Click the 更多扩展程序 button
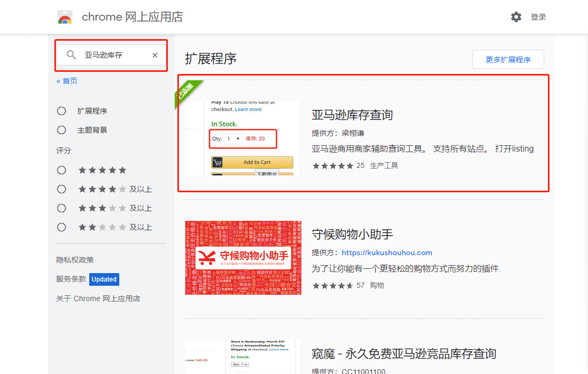 click(x=508, y=60)
